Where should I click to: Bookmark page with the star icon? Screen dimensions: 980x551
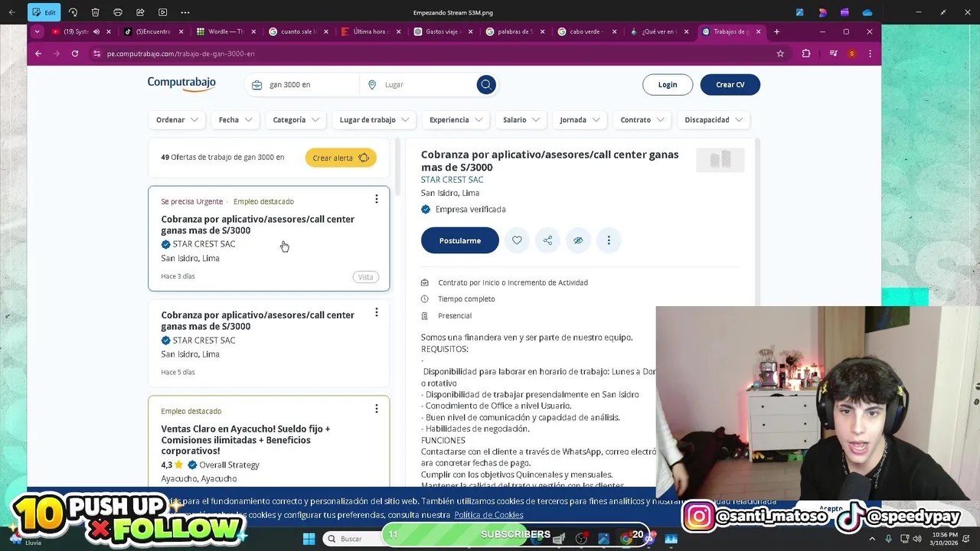pyautogui.click(x=780, y=54)
